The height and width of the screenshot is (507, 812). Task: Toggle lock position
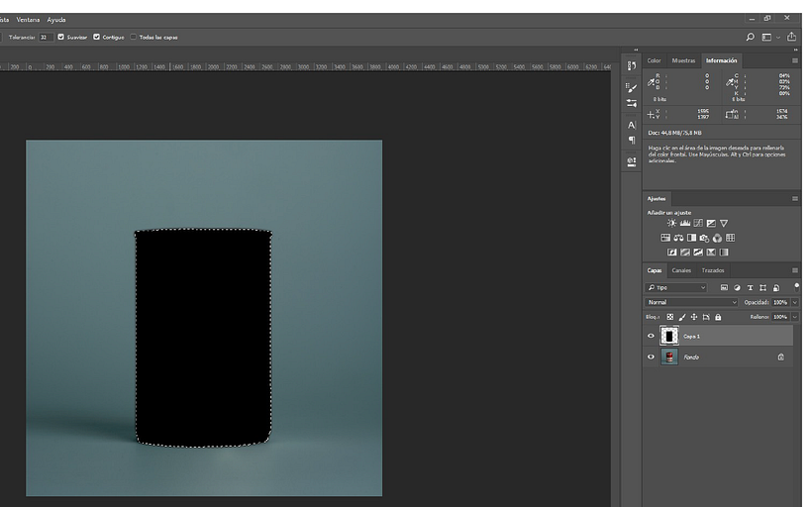tap(694, 317)
